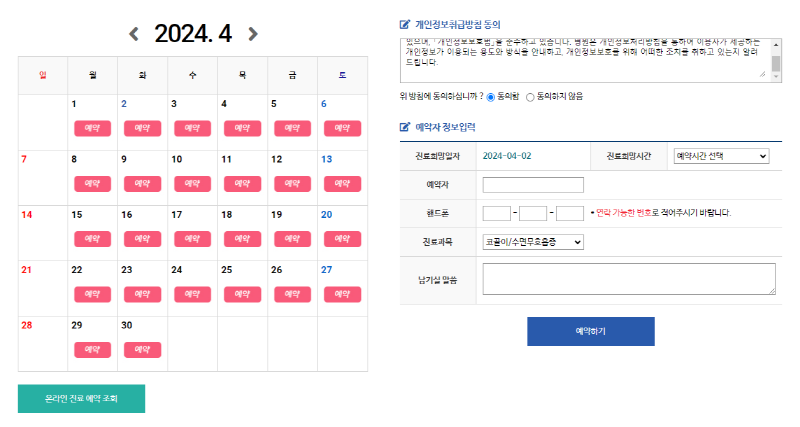Click the blue 예약하기 submit button
800x427 pixels.
(x=591, y=331)
